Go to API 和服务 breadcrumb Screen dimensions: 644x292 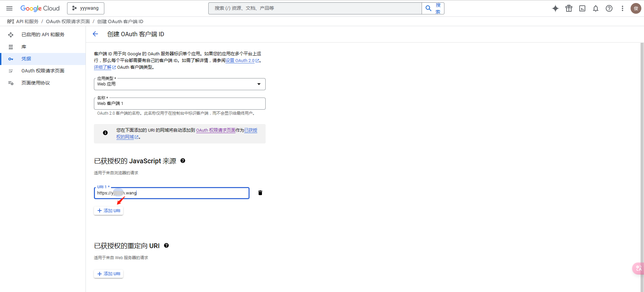[x=27, y=21]
